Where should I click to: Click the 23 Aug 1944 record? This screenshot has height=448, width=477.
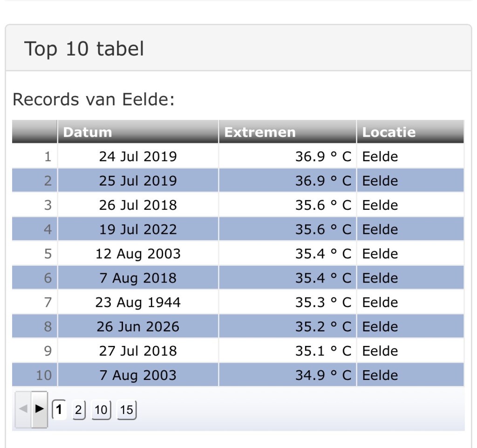[x=238, y=302]
